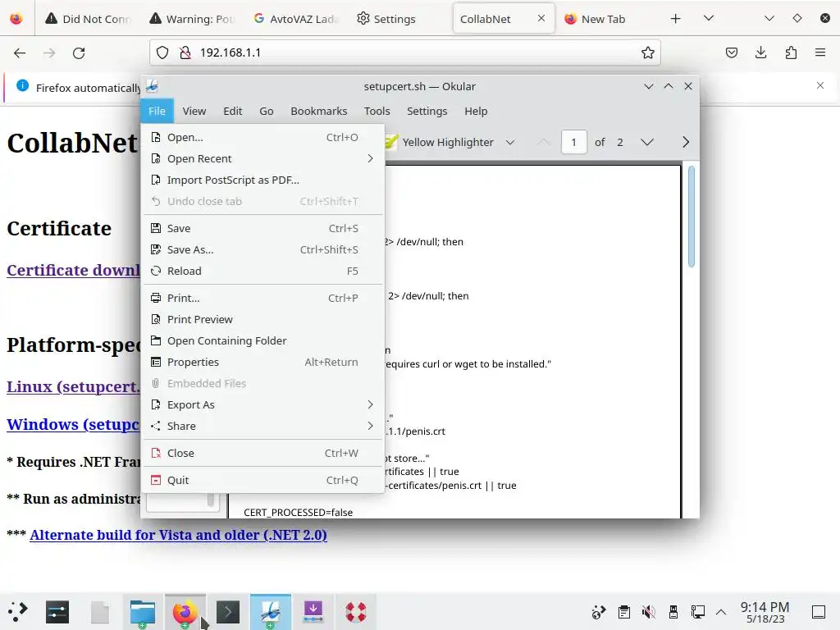Image resolution: width=840 pixels, height=630 pixels.
Task: Open the Firefox Pocket icon
Action: [x=731, y=52]
